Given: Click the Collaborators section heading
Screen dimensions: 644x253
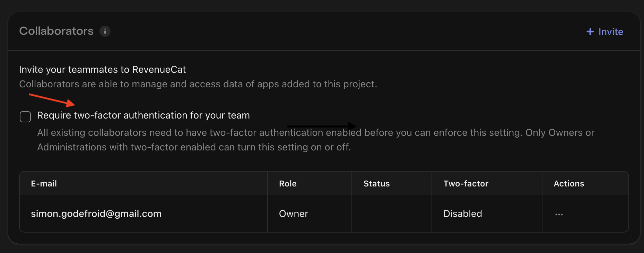Looking at the screenshot, I should click(56, 31).
